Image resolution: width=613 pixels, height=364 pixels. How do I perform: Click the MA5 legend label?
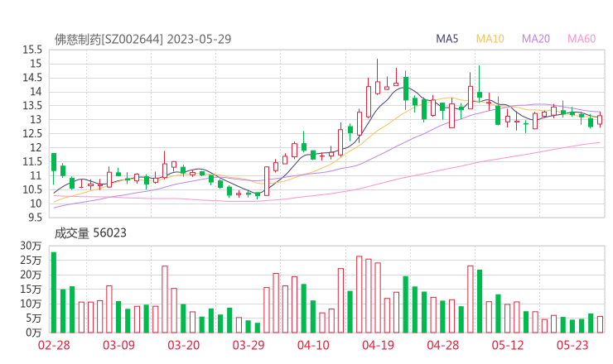click(446, 39)
